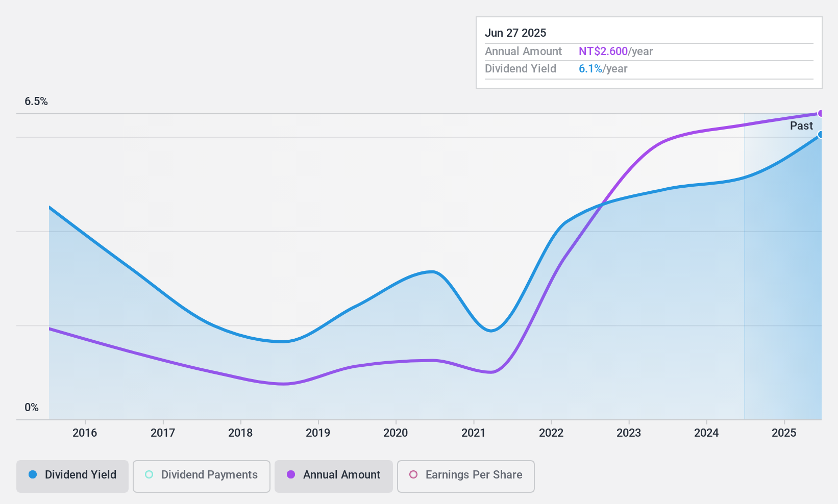
Task: Click the 2020 axis label
Action: (396, 433)
